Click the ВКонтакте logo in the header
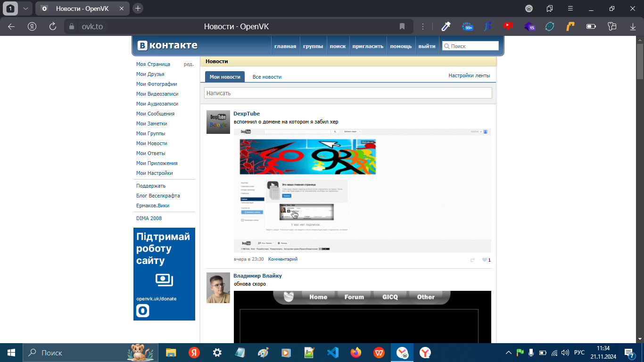This screenshot has height=362, width=644. [168, 46]
